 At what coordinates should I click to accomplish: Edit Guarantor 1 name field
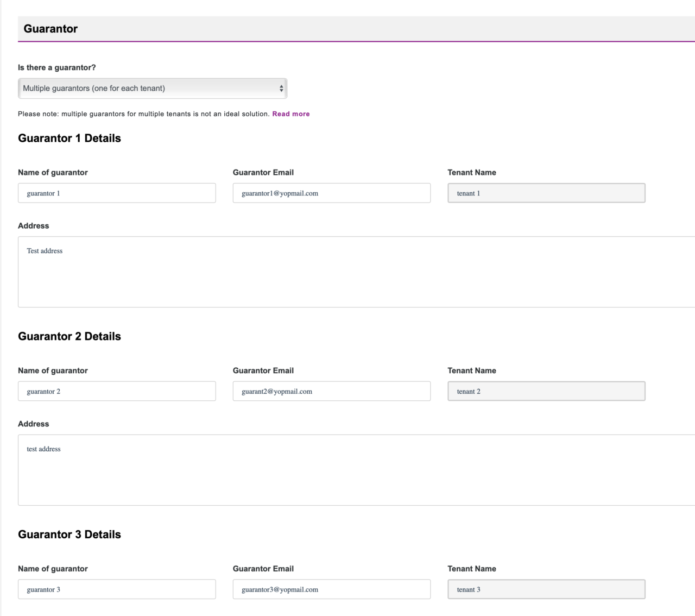(x=117, y=193)
